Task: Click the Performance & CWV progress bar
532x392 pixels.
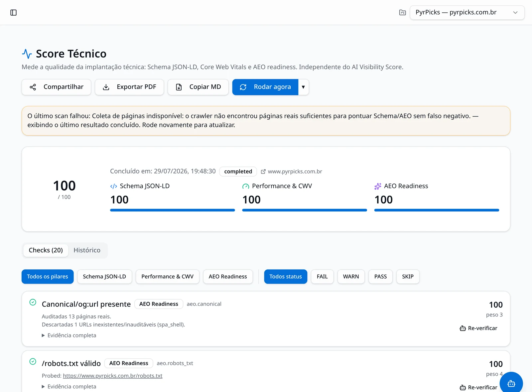Action: click(x=305, y=210)
